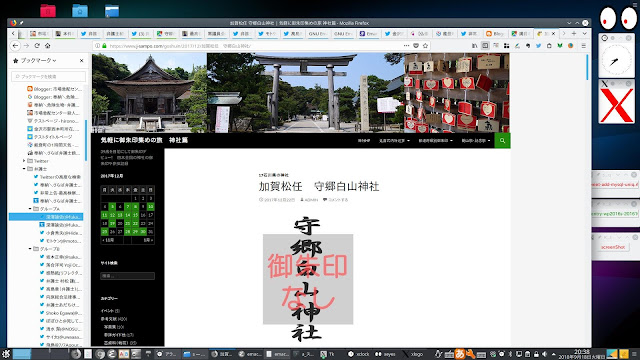Click the page vertical scrollbar
Image resolution: width=640 pixels, height=360 pixels.
[x=587, y=67]
